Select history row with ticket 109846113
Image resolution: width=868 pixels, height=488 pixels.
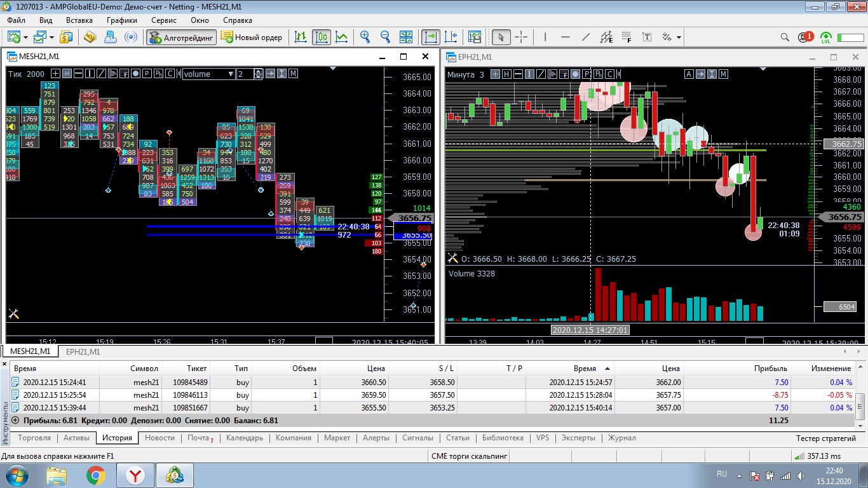(x=432, y=395)
